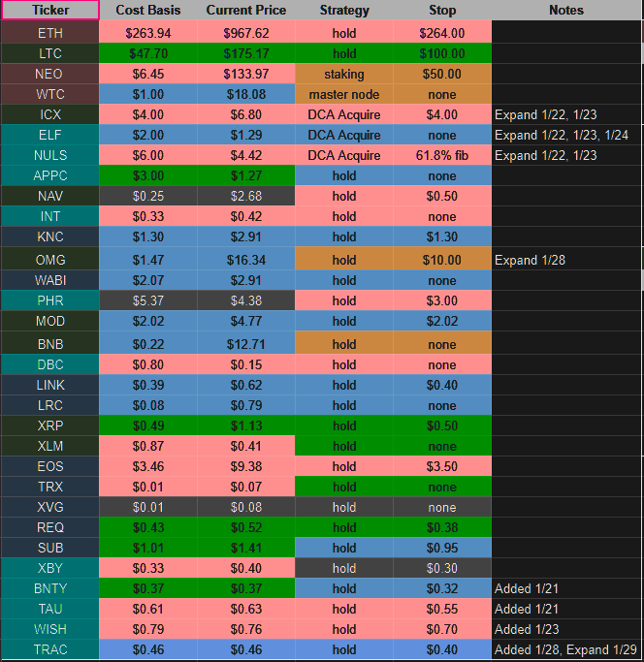Select WTC 'master node' strategy cell

344,94
